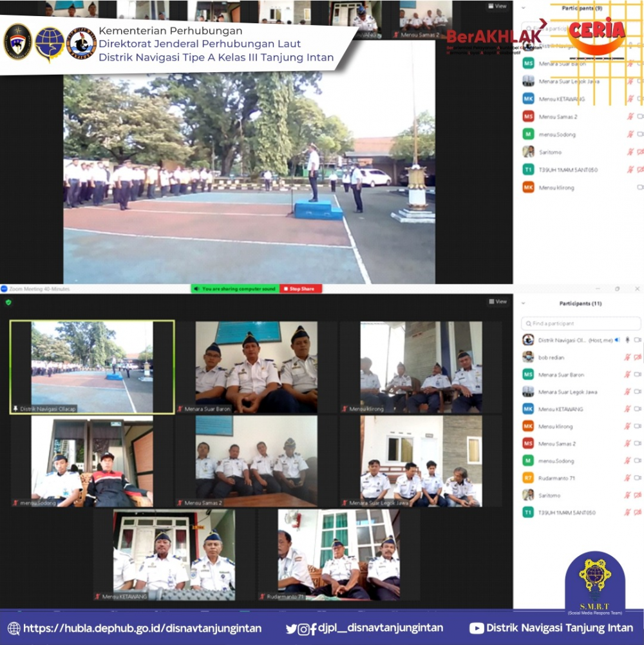This screenshot has width=644, height=645.
Task: Click Saritomo's avatar in Participants (11) list
Action: [x=528, y=496]
